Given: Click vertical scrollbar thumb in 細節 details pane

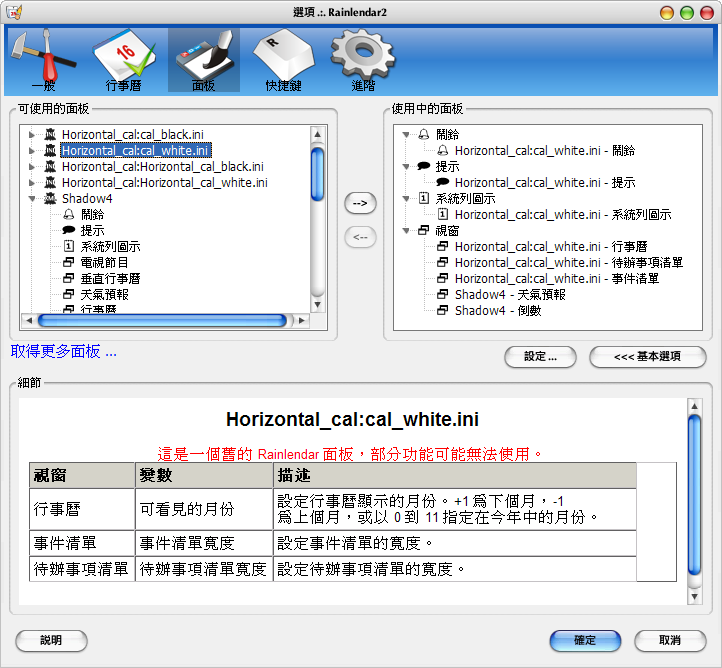Looking at the screenshot, I should [x=694, y=494].
